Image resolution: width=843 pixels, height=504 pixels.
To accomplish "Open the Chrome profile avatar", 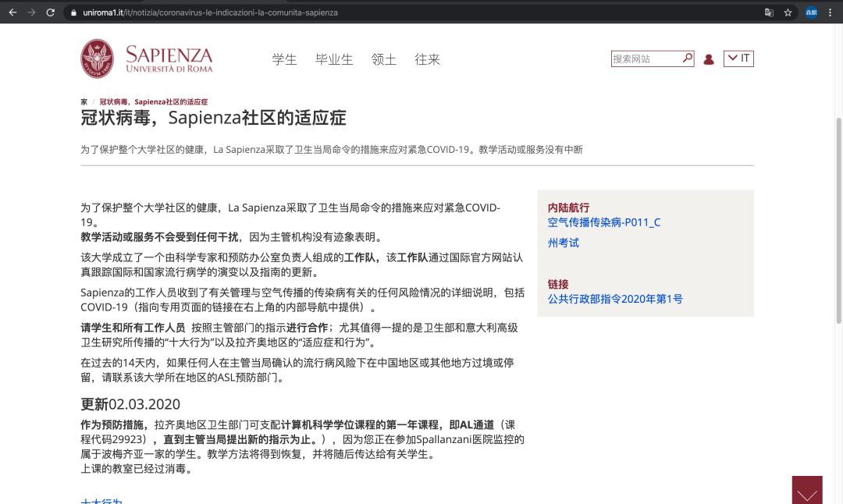I will tap(811, 12).
